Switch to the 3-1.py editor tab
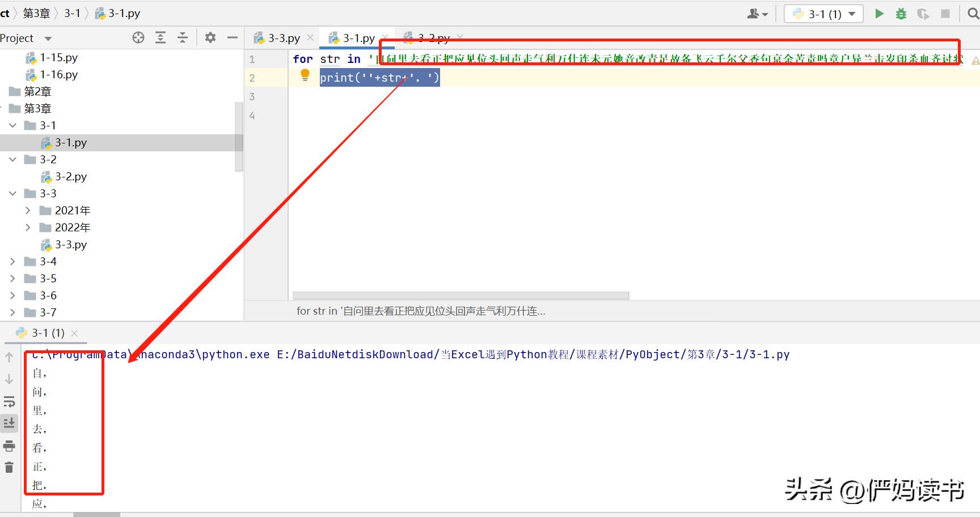Image resolution: width=980 pixels, height=517 pixels. point(352,38)
